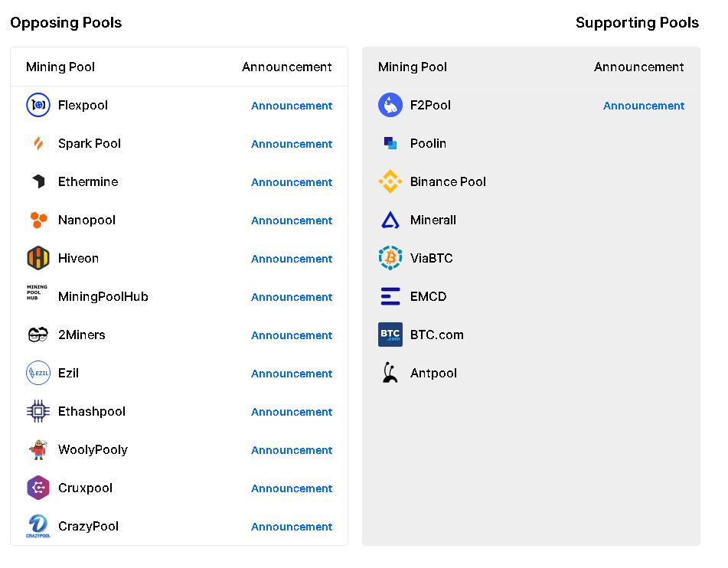Click the Spark Pool flame icon
728x568 pixels.
pyautogui.click(x=38, y=143)
